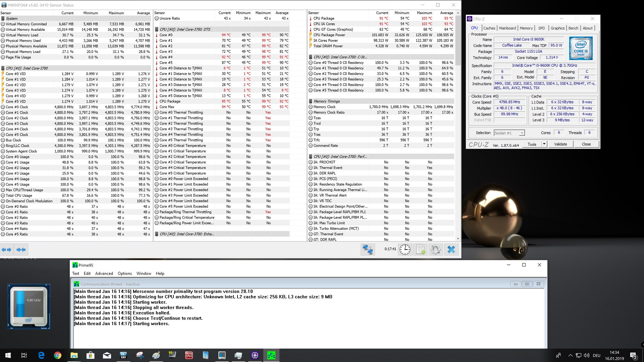Screen dimensions: 644x362
Task: Open the Selection Socket #1 dropdown
Action: 522,133
